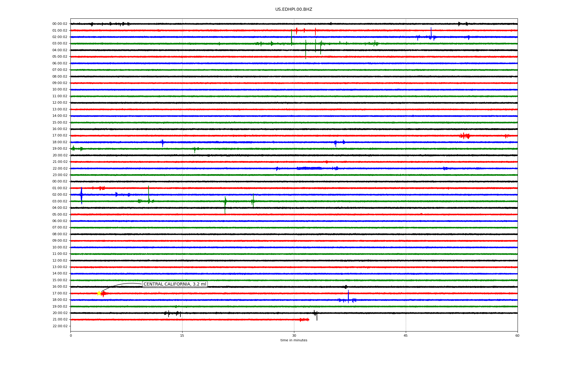Click the tall blue spike near trace start
Viewport: 588px width, 368px height.
[81, 195]
